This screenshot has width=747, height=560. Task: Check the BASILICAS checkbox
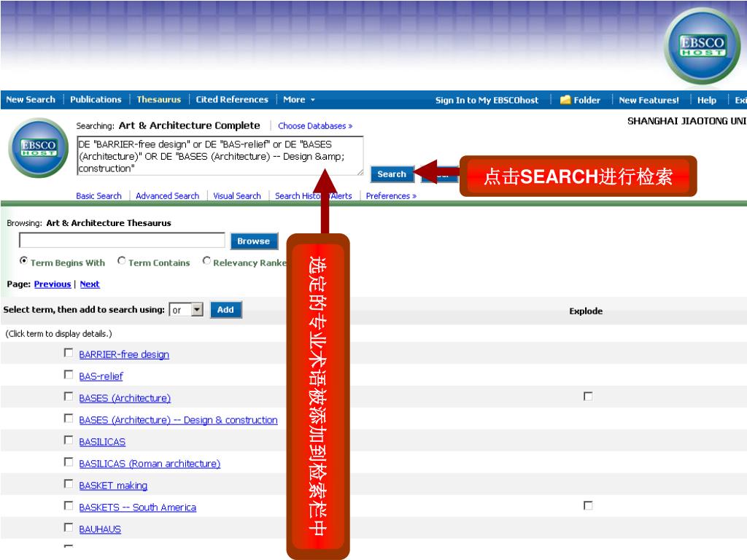click(69, 440)
